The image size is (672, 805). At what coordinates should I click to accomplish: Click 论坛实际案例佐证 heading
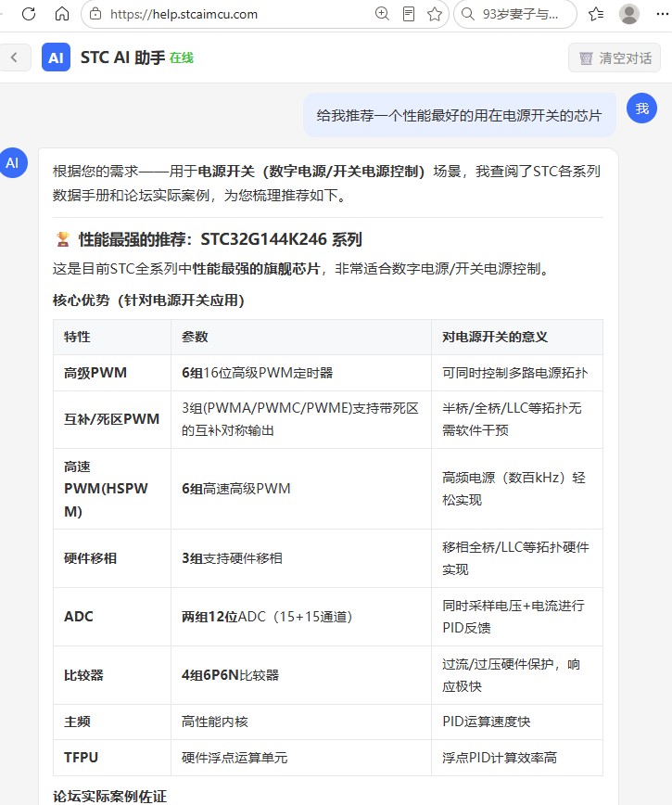(109, 797)
